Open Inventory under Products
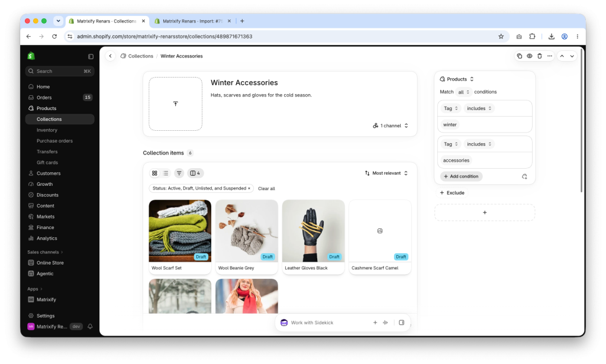Image resolution: width=606 pixels, height=364 pixels. click(60, 130)
